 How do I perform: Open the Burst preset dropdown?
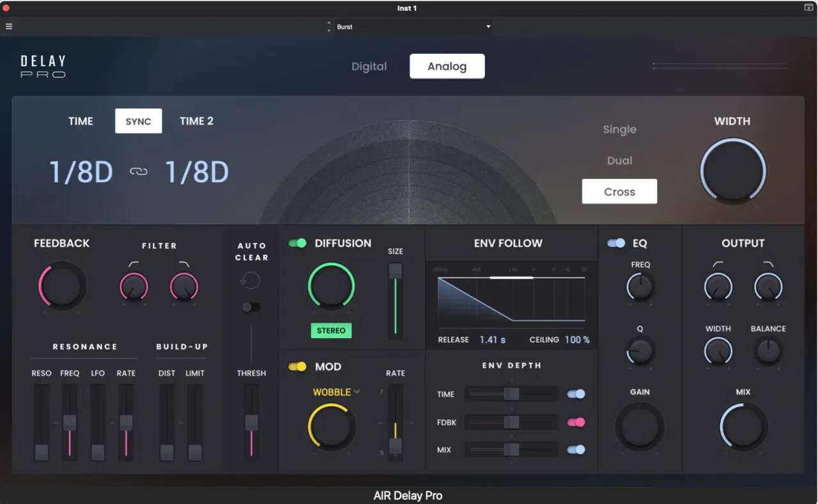pos(413,27)
